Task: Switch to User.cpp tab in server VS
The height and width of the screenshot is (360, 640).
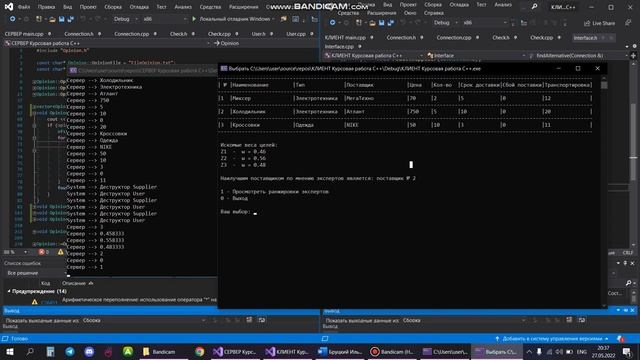Action: (296, 34)
